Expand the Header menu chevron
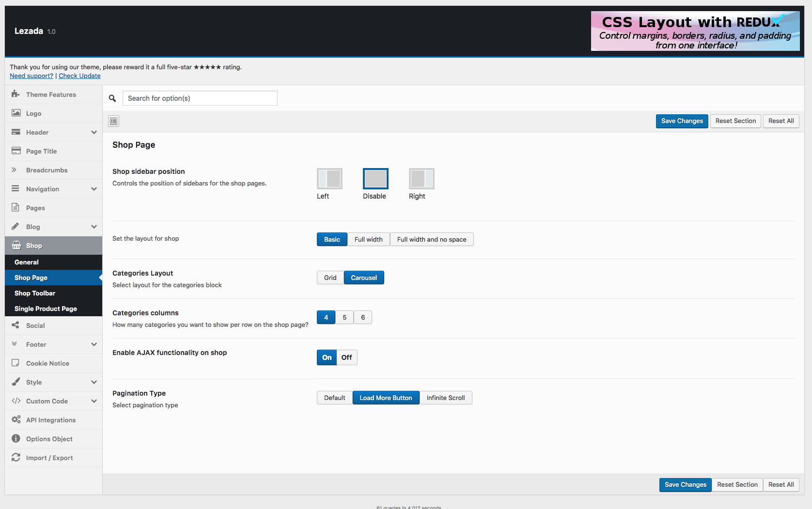Screen dimensions: 812x509 pyautogui.click(x=94, y=132)
